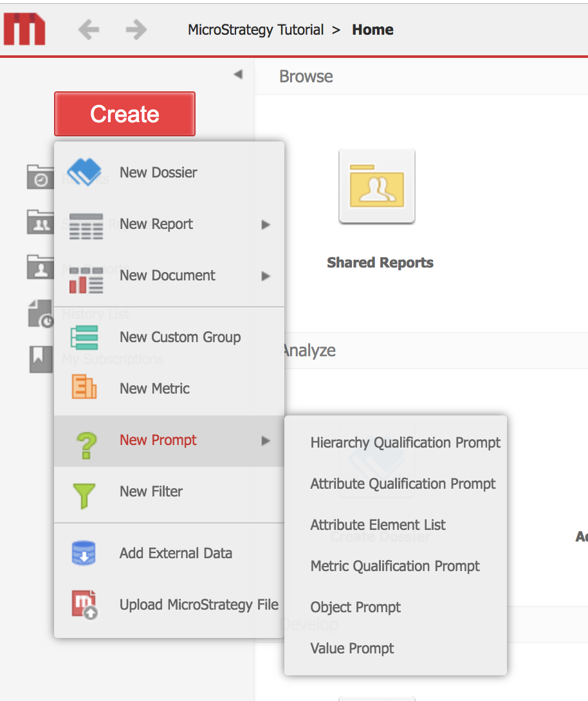Click the Recents folder sidebar icon

point(41,177)
